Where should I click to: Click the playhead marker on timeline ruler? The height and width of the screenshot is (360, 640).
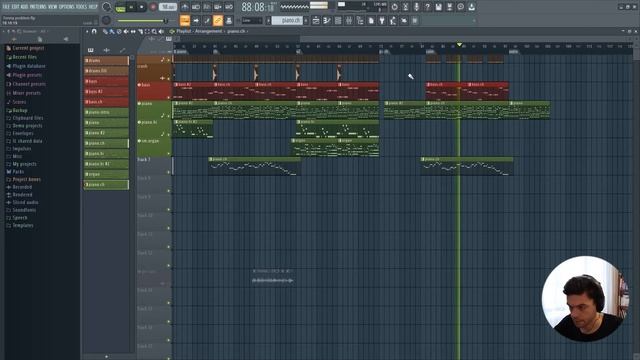tap(459, 44)
